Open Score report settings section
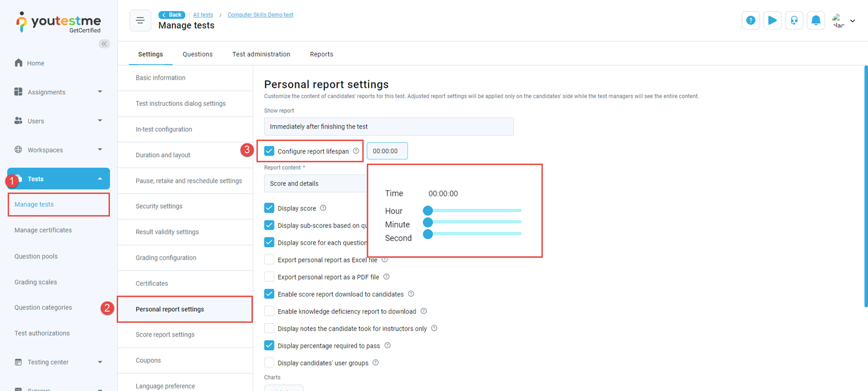The image size is (868, 391). click(185, 335)
